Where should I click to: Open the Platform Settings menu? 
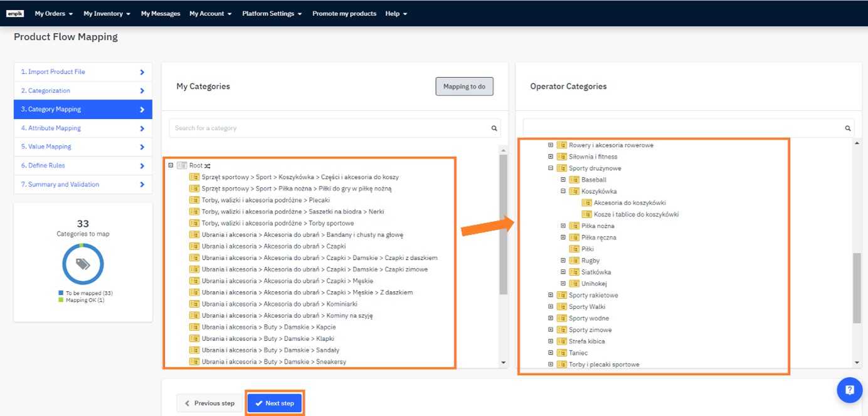coord(272,13)
